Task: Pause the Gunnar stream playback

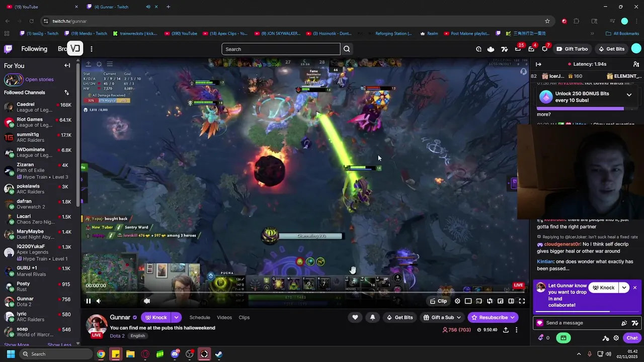Action: click(88, 301)
